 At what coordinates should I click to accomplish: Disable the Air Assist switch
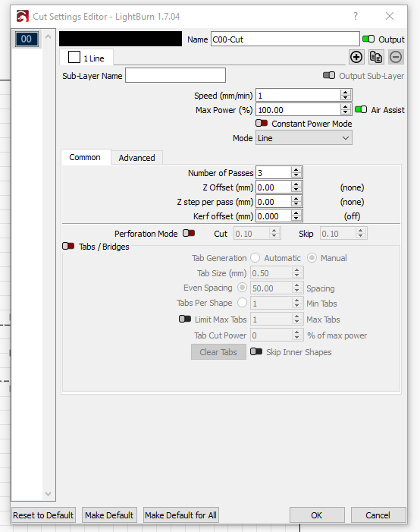tap(361, 109)
